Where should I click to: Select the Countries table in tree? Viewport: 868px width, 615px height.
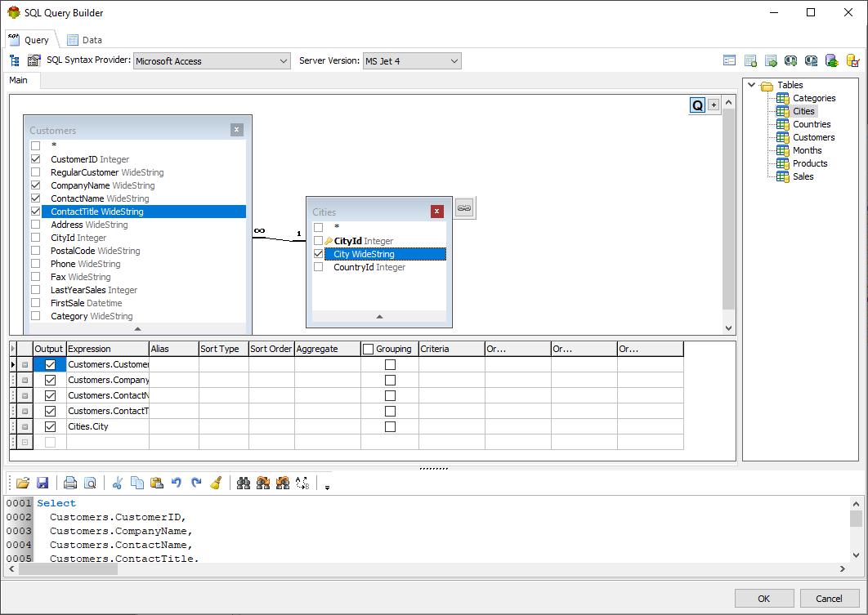(x=812, y=124)
